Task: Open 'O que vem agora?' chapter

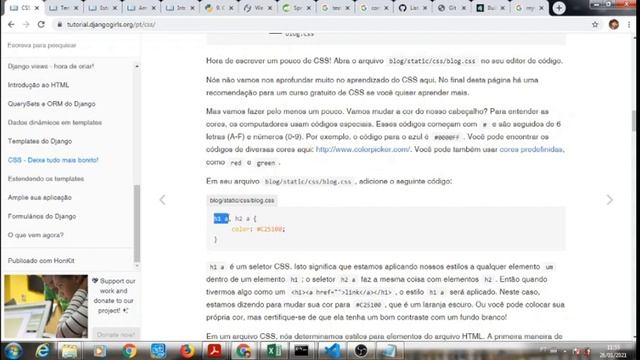Action: coord(36,235)
